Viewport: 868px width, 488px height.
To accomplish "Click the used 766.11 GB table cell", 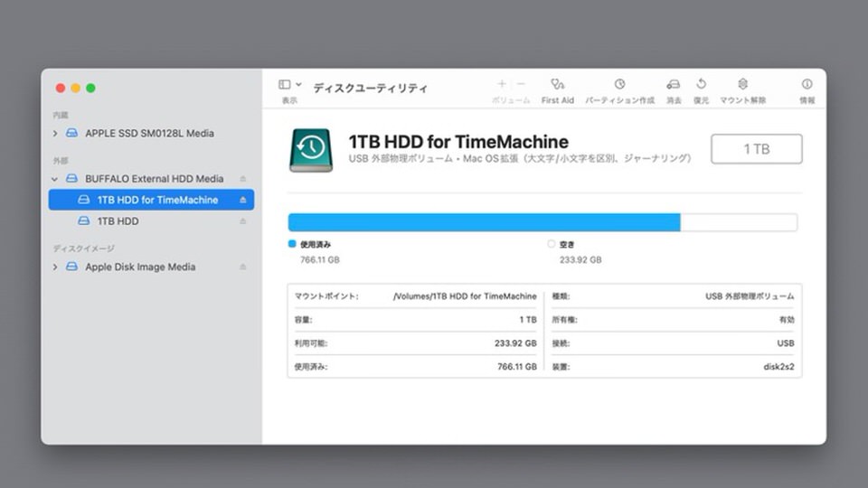I will (x=517, y=367).
